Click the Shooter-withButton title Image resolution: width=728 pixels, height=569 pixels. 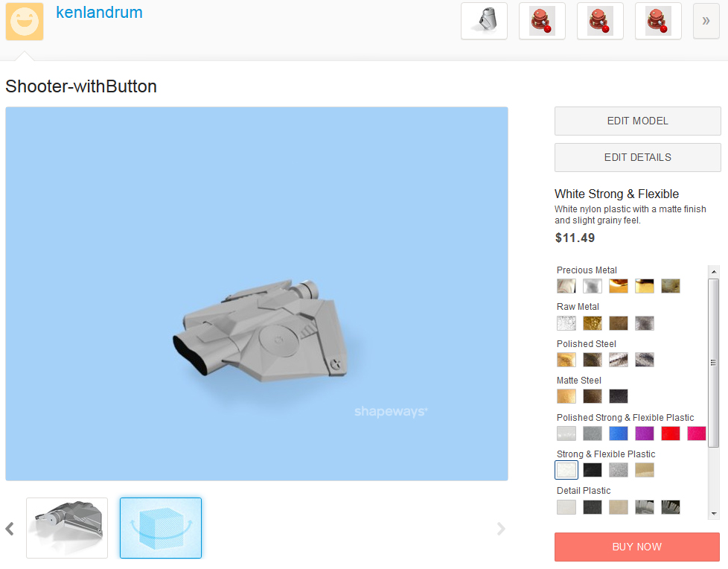tap(81, 86)
